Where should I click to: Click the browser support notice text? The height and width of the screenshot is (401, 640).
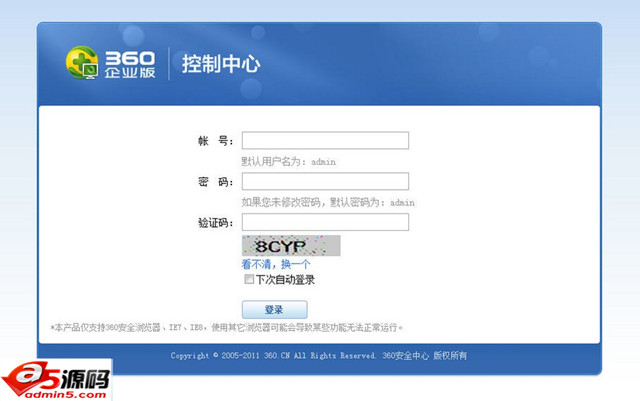[227, 327]
